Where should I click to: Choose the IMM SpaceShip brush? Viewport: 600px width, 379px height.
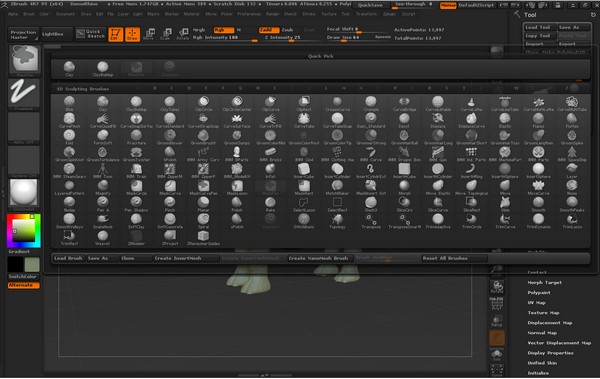click(572, 154)
